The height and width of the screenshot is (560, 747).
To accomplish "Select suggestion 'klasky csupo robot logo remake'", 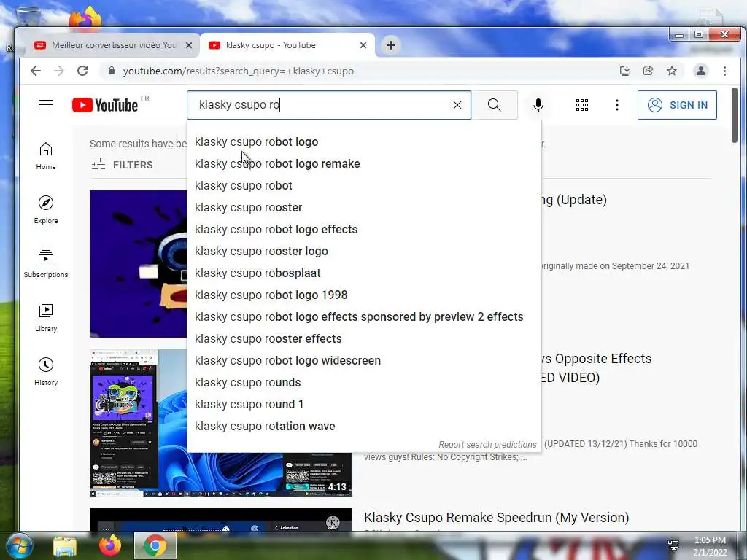I will coord(364,164).
